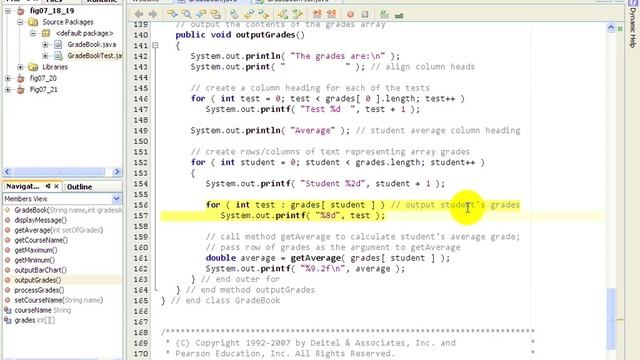
Task: Expand the GradeBook.java node
Action: 45,44
